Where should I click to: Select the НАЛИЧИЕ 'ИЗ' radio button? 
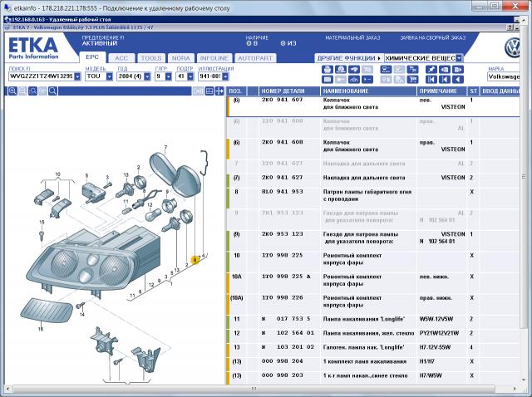[283, 43]
